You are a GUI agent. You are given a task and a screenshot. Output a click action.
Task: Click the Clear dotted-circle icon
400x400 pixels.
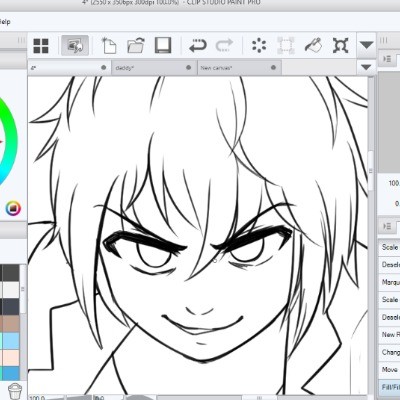coord(259,45)
